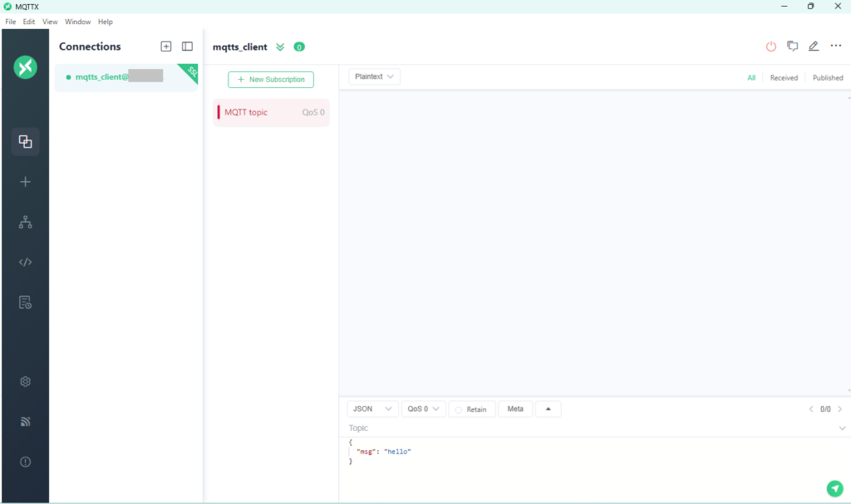Click the edit connection pencil icon
Screen dimensions: 851x504
click(x=814, y=46)
